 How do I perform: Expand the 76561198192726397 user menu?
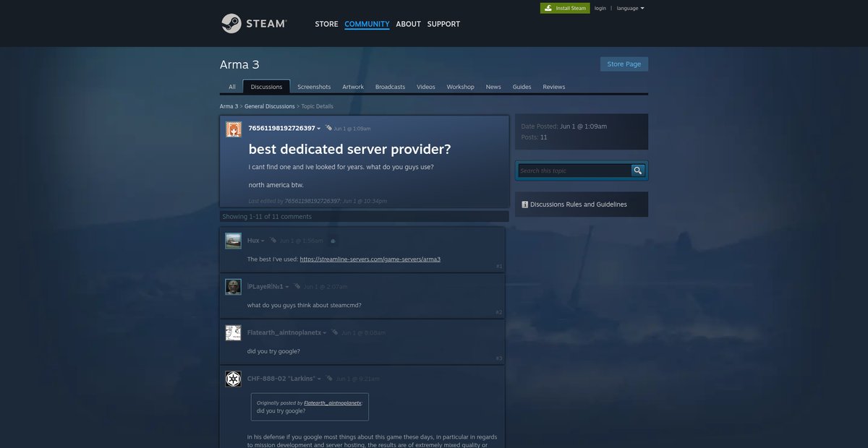tap(319, 129)
